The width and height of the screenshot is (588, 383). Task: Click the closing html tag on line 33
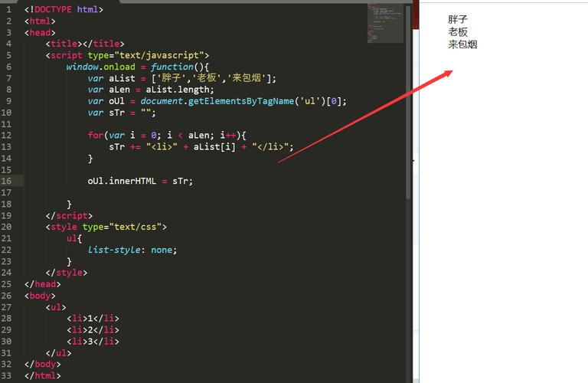pos(42,375)
